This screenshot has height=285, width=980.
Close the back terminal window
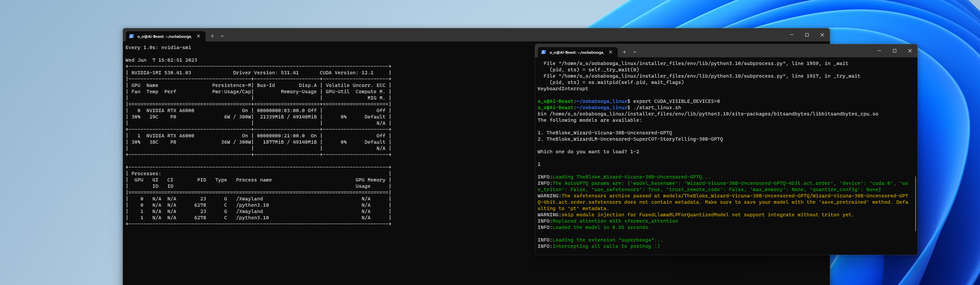point(822,35)
